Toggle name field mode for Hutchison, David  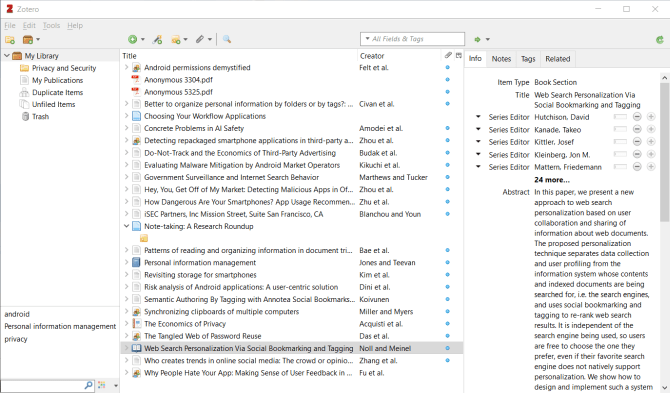tap(620, 117)
